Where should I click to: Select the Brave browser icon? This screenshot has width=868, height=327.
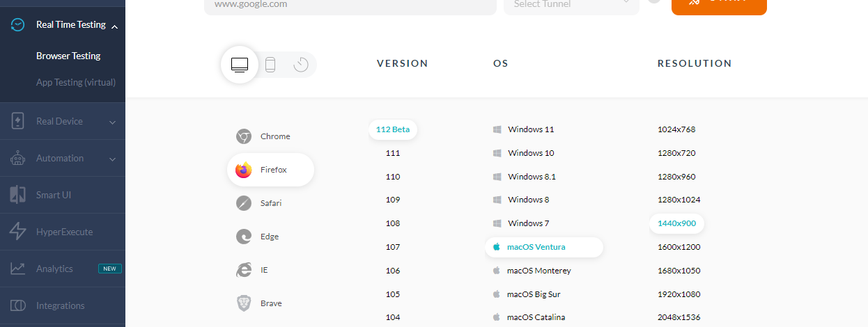[244, 303]
